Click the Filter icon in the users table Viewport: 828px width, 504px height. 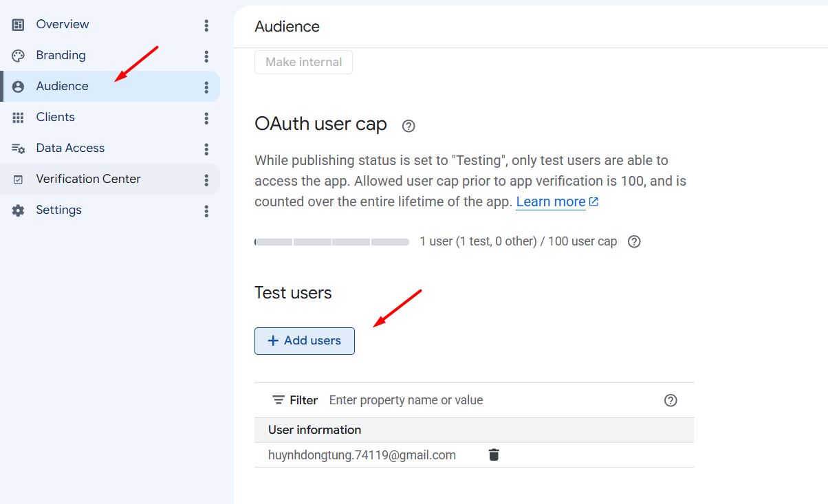click(279, 400)
